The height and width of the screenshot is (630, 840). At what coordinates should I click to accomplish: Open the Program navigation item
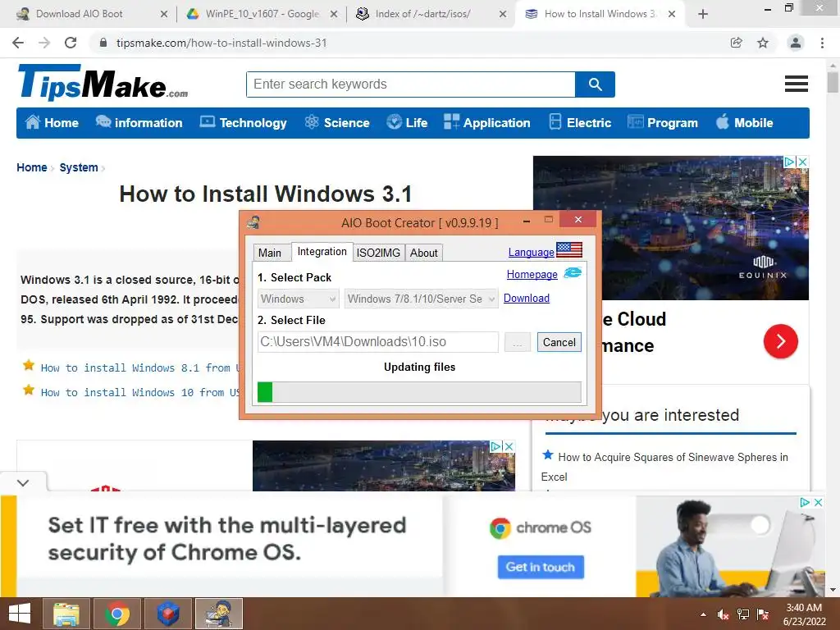pyautogui.click(x=663, y=123)
